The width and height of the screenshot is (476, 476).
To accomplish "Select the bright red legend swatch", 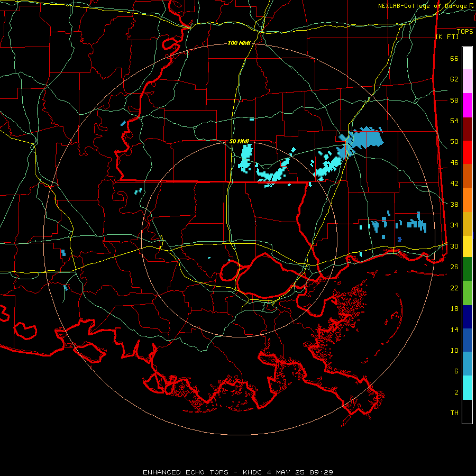I will [x=467, y=152].
